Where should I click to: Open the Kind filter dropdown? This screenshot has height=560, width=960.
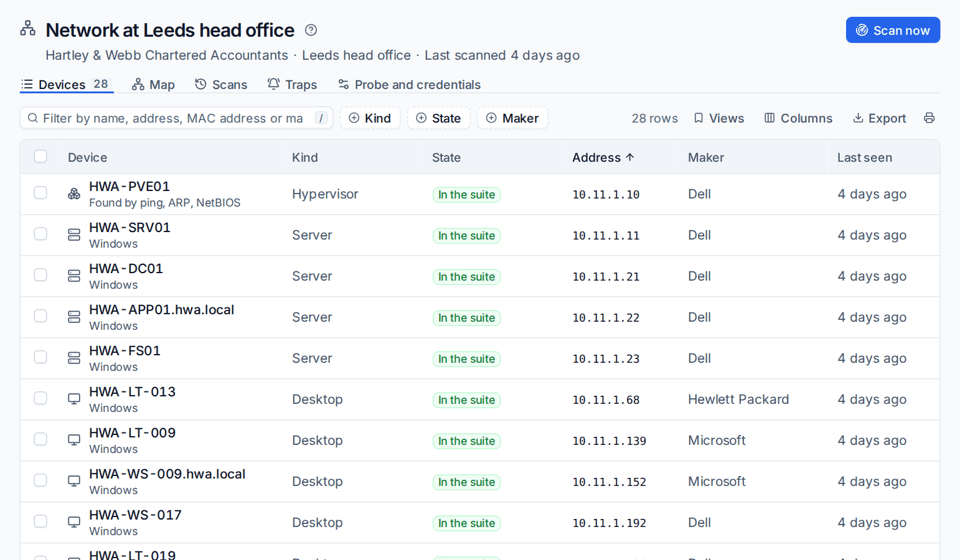370,118
